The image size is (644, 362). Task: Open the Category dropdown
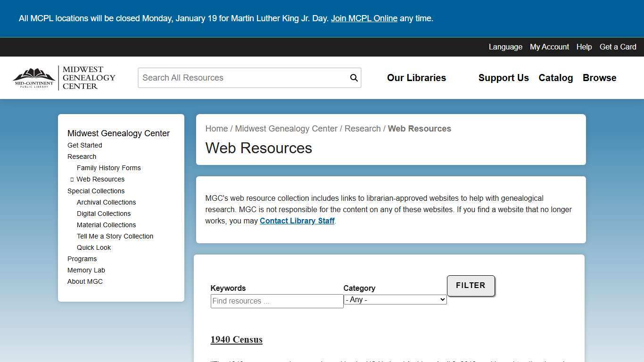[395, 299]
